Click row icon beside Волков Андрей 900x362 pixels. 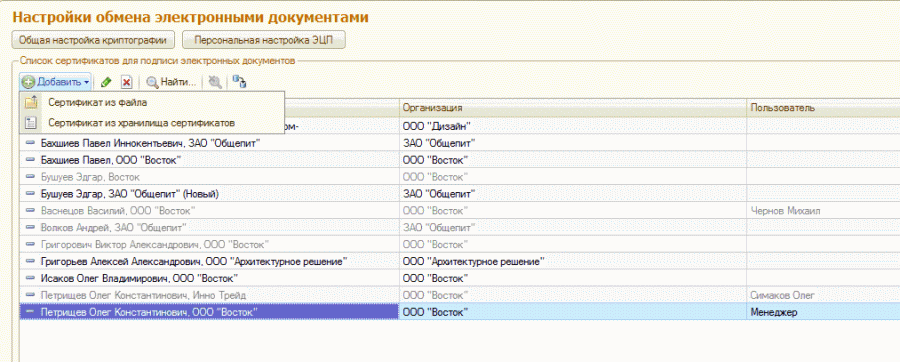coord(30,228)
